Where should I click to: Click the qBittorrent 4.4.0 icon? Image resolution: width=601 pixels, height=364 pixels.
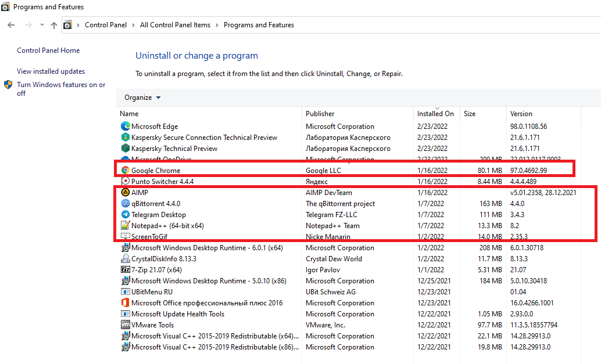coord(126,203)
